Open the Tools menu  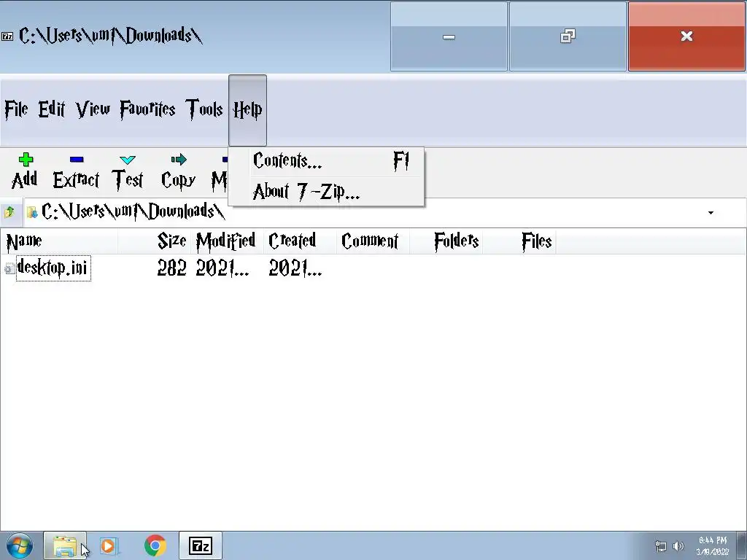click(x=204, y=109)
